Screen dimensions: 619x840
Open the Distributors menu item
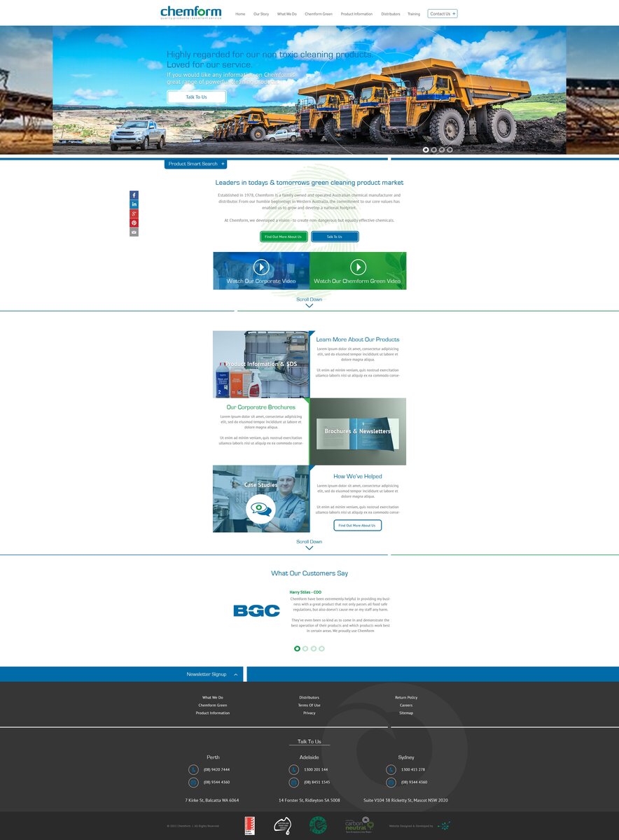coord(391,14)
